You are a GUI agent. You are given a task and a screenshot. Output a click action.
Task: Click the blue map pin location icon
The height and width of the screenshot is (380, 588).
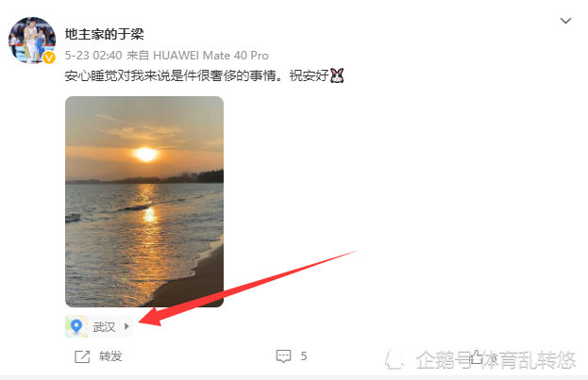[x=76, y=326]
